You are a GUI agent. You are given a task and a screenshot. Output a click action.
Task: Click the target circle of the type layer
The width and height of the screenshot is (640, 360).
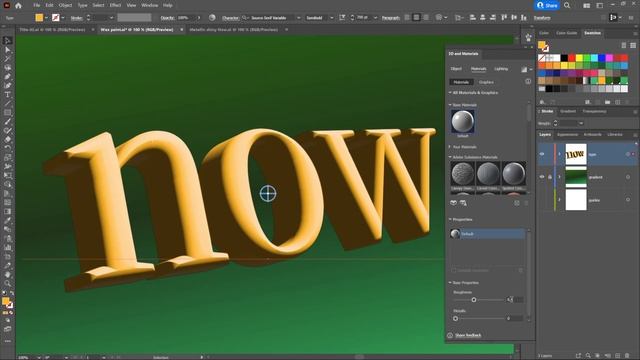[x=628, y=154]
